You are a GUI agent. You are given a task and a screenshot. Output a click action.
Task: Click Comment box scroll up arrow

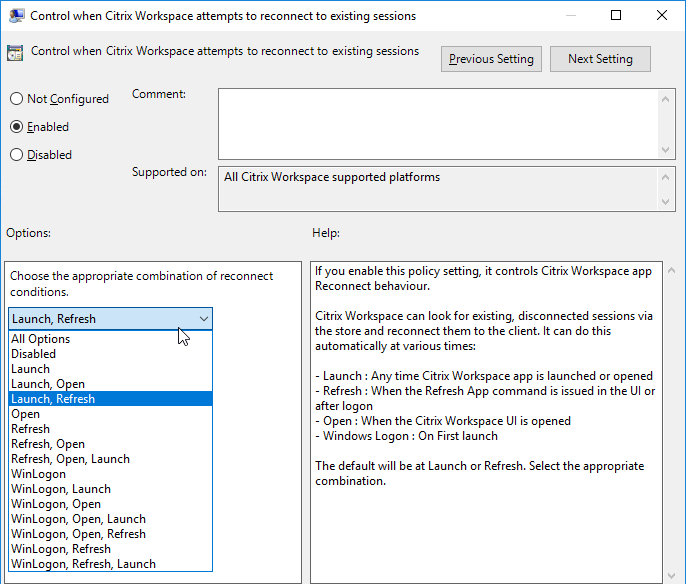(665, 99)
